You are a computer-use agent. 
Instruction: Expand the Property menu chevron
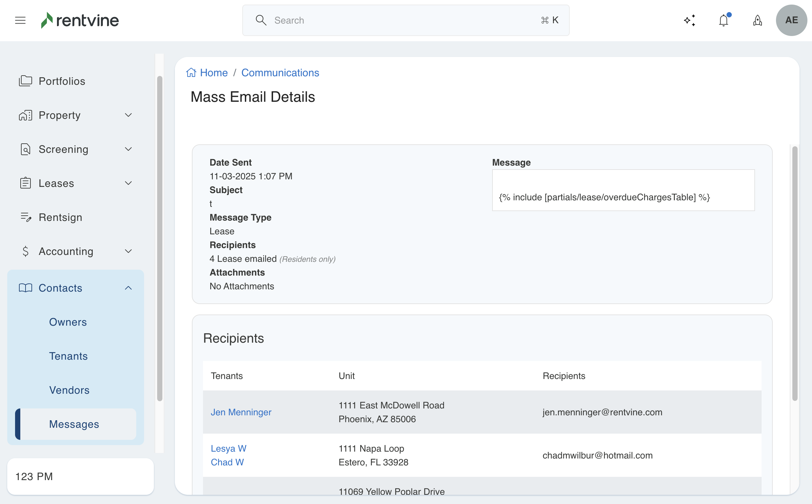[x=128, y=115]
